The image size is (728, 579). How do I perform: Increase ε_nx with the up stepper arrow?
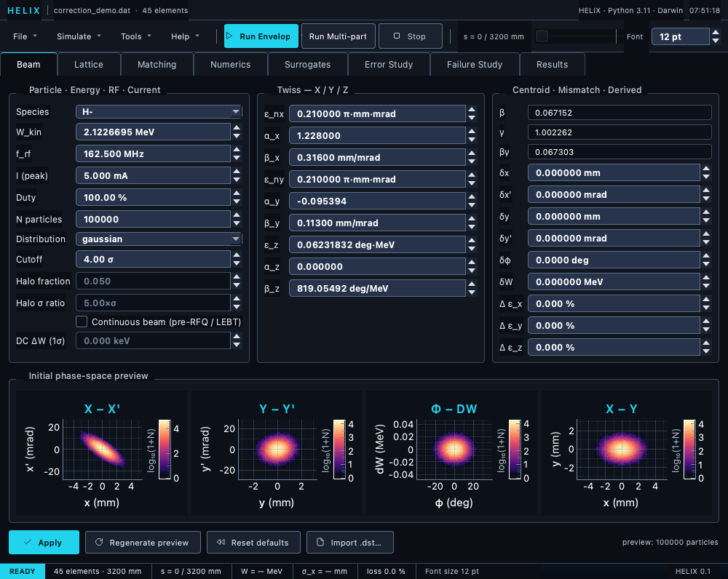[472, 110]
